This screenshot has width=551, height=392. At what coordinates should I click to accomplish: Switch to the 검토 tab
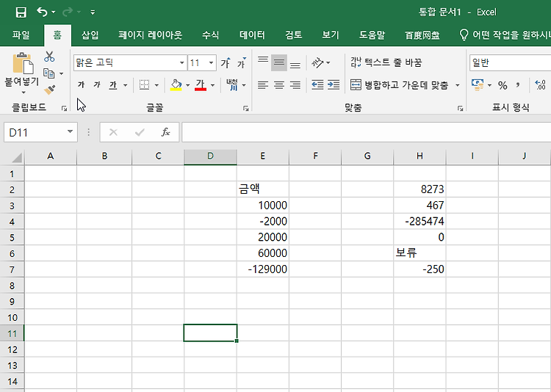point(293,35)
